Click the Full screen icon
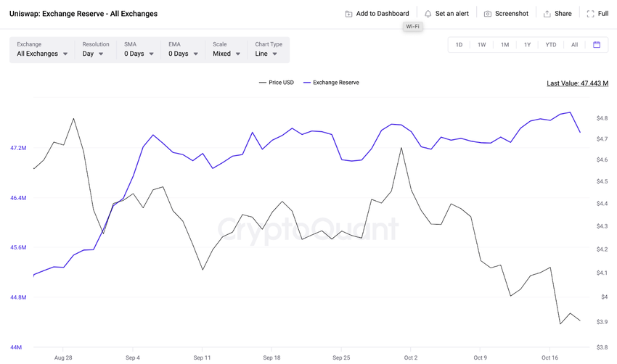Image resolution: width=617 pixels, height=364 pixels. (x=590, y=14)
